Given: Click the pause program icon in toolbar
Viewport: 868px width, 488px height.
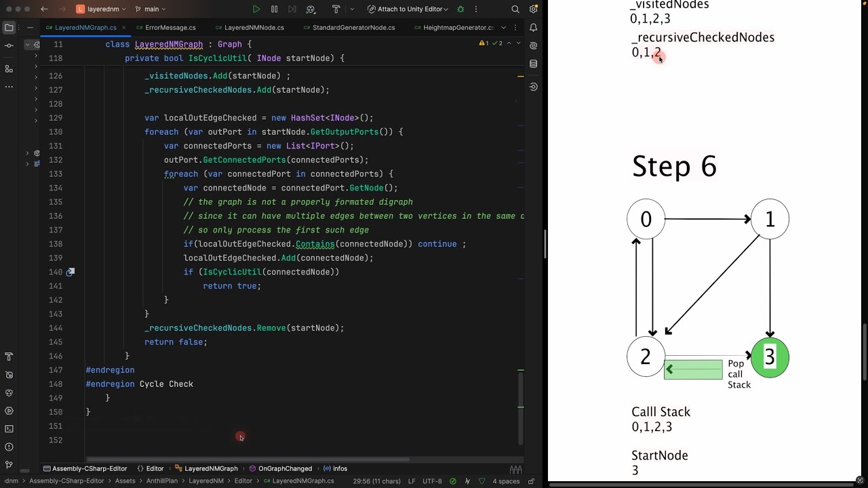Looking at the screenshot, I should [x=274, y=9].
